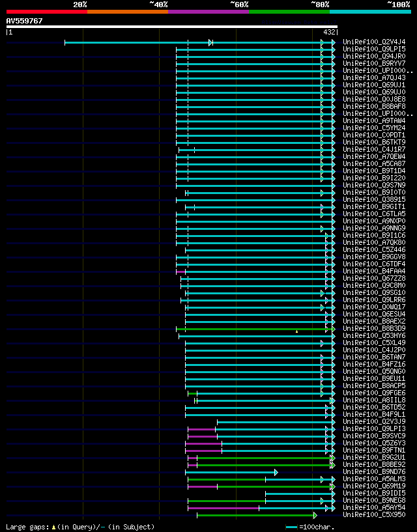Open hit UniRef100_A7QJ43
This screenshot has width=417, height=532.
[374, 77]
